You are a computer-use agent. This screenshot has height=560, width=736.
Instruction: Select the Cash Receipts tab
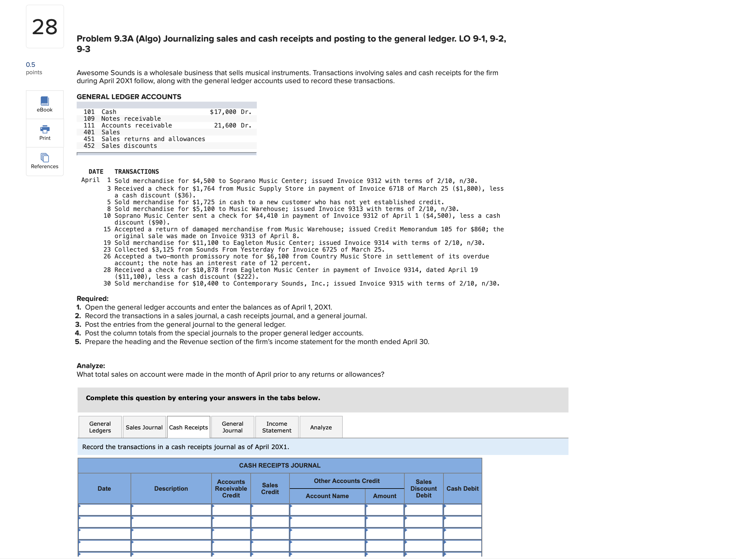[188, 427]
